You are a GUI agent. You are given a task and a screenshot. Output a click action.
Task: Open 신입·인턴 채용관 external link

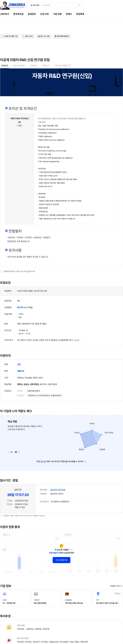point(62,66)
